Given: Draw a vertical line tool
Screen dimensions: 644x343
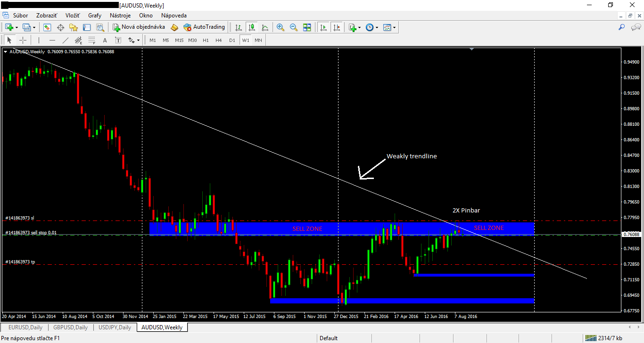Looking at the screenshot, I should point(39,40).
